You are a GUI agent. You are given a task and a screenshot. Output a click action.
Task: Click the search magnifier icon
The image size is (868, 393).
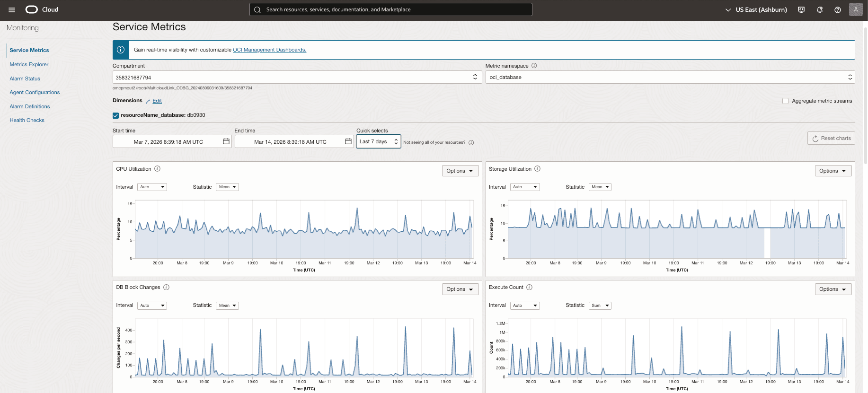tap(257, 9)
